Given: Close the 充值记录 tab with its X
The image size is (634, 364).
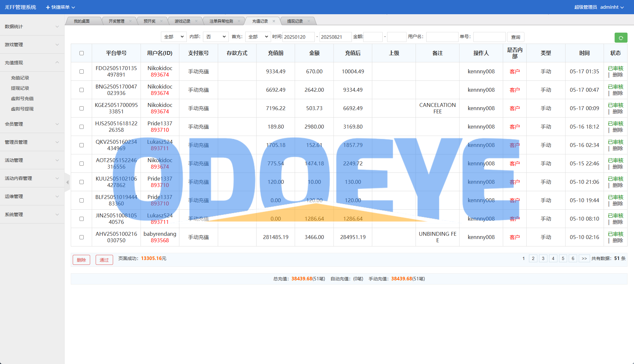Looking at the screenshot, I should (274, 21).
